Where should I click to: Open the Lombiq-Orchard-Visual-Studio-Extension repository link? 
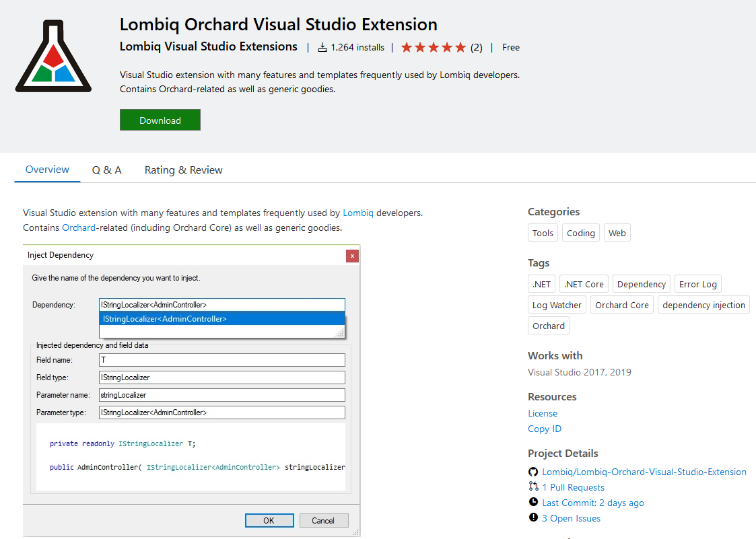pos(644,472)
